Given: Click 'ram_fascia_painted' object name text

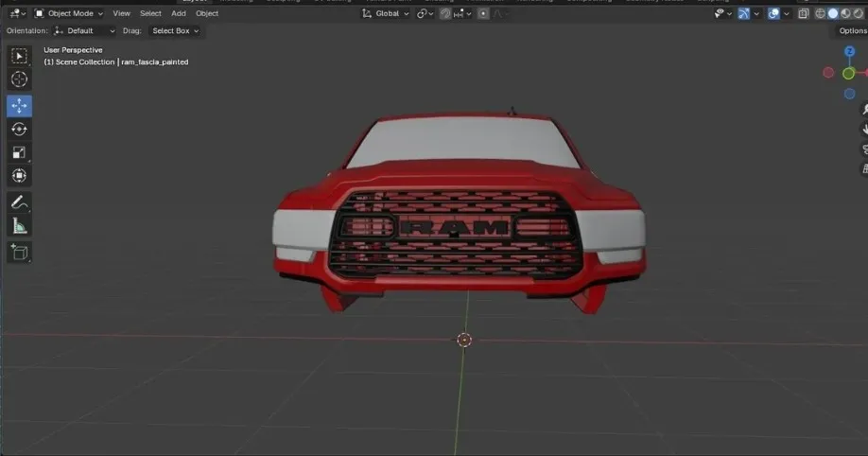Looking at the screenshot, I should click(155, 62).
